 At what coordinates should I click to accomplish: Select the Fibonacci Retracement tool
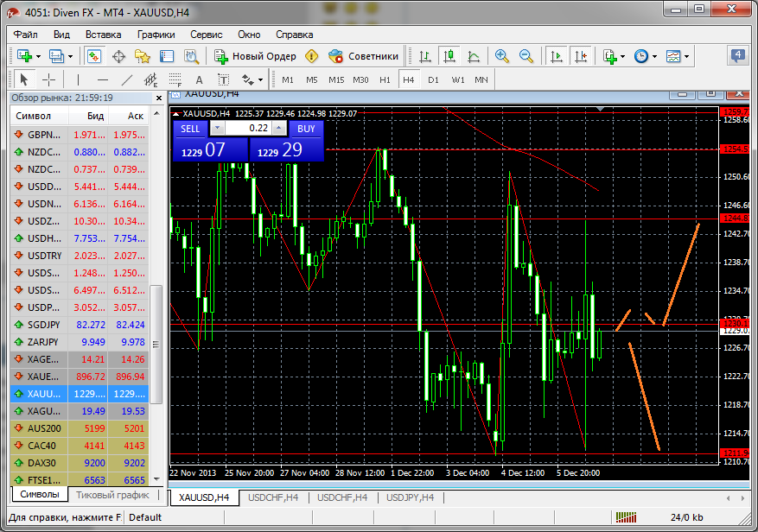click(x=175, y=79)
